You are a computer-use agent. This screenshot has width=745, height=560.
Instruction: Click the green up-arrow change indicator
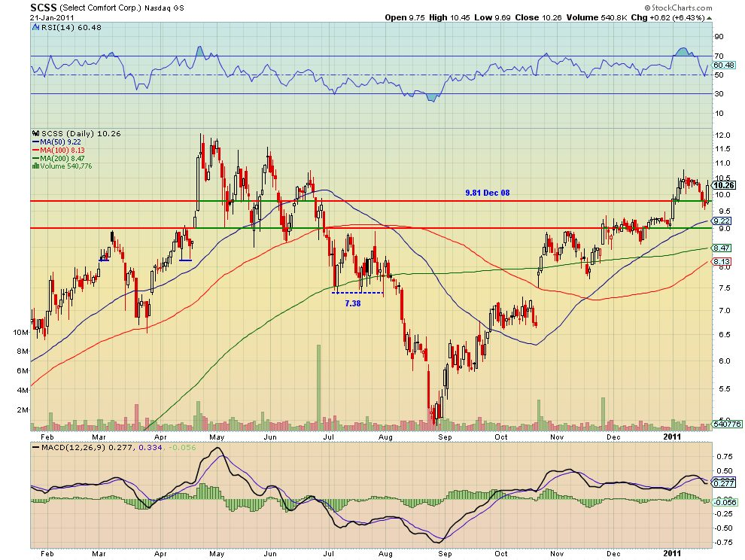tap(710, 18)
